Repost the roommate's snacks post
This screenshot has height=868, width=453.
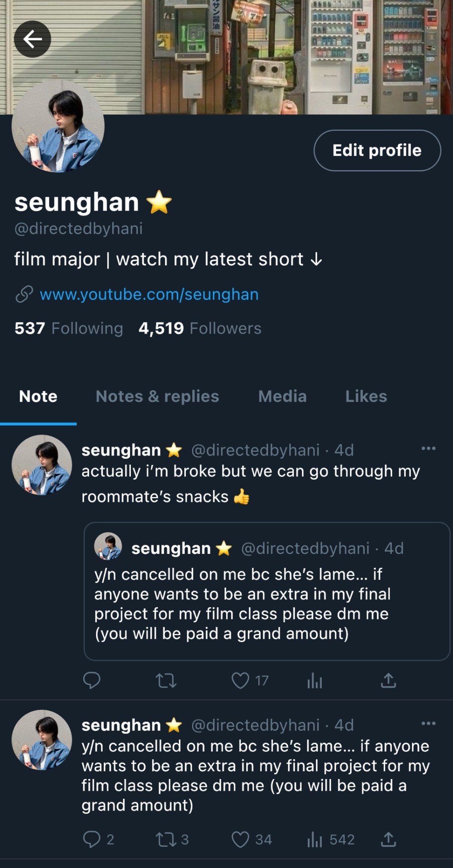[x=166, y=680]
